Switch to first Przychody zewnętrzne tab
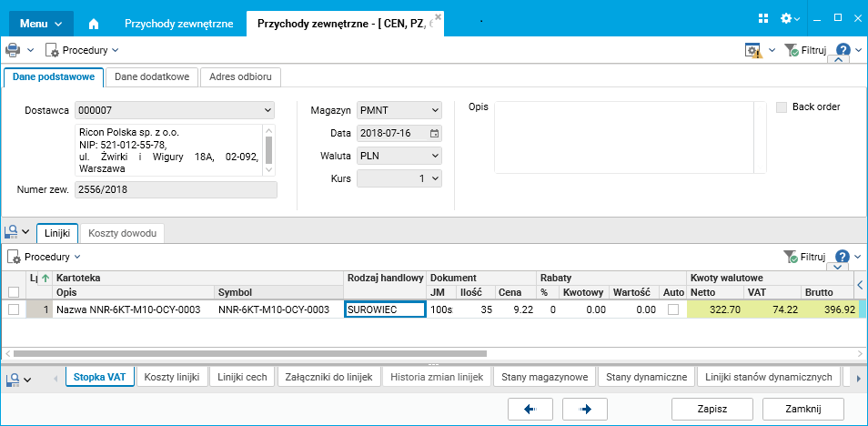Screen dimensions: 868x426 pos(178,24)
